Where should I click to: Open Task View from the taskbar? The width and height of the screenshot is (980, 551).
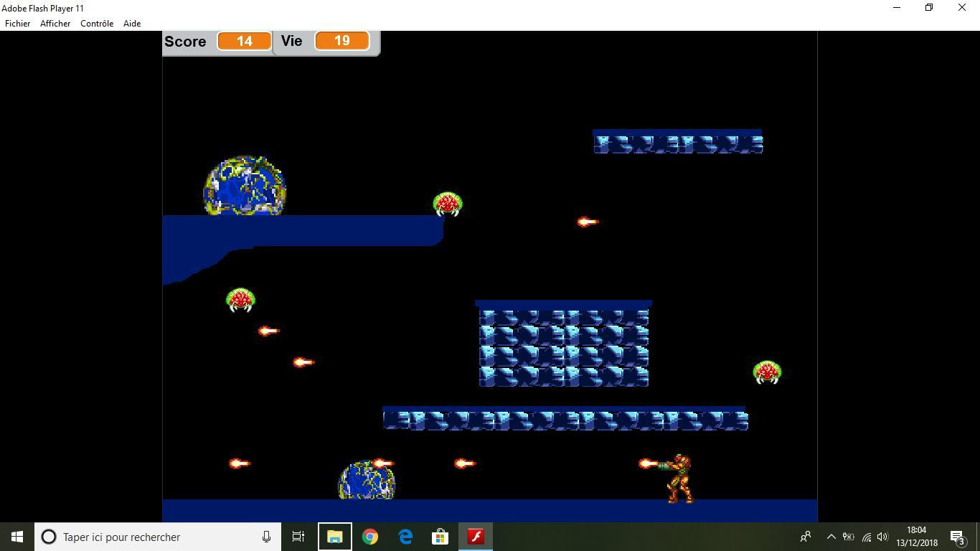[x=298, y=537]
